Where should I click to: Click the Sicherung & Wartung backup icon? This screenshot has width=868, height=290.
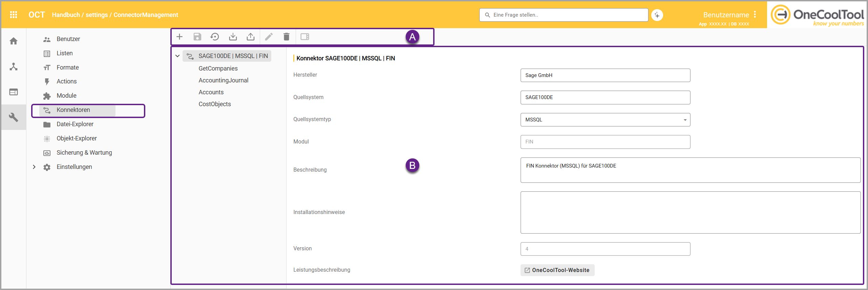tap(47, 153)
